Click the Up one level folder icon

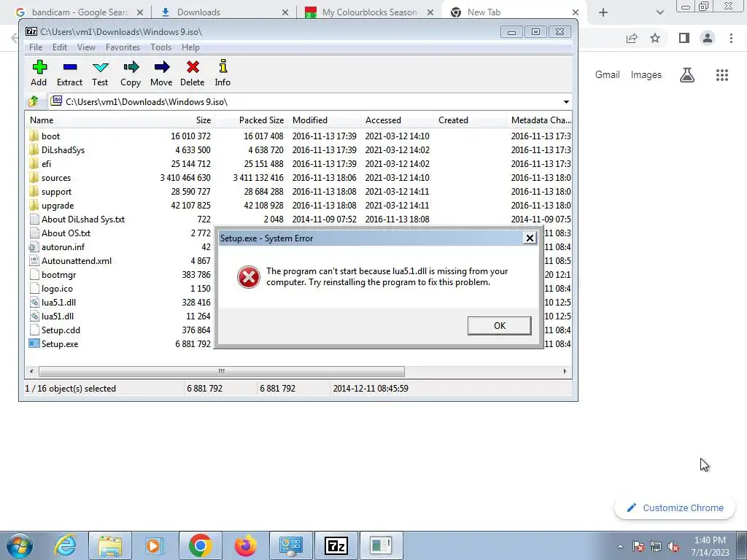click(34, 101)
